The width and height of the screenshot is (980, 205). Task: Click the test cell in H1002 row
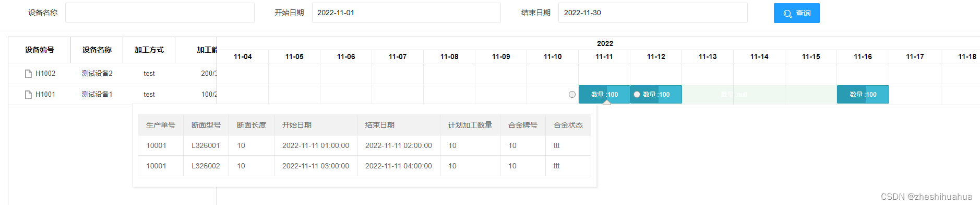pyautogui.click(x=149, y=74)
